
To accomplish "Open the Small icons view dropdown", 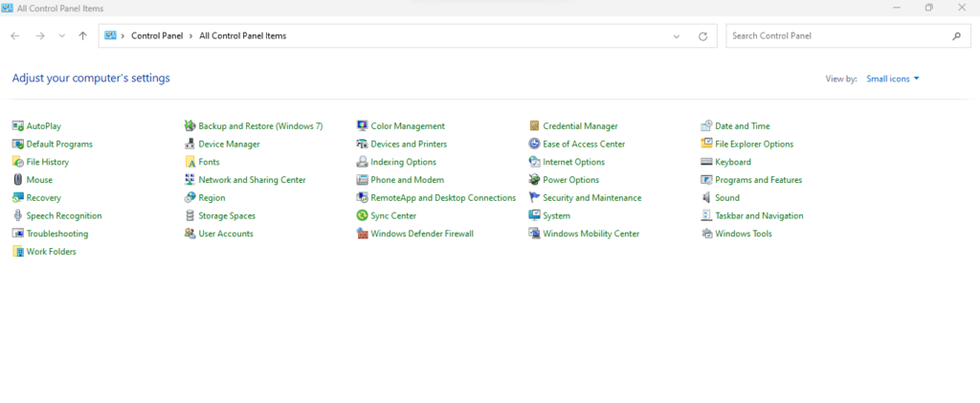I will (x=893, y=78).
